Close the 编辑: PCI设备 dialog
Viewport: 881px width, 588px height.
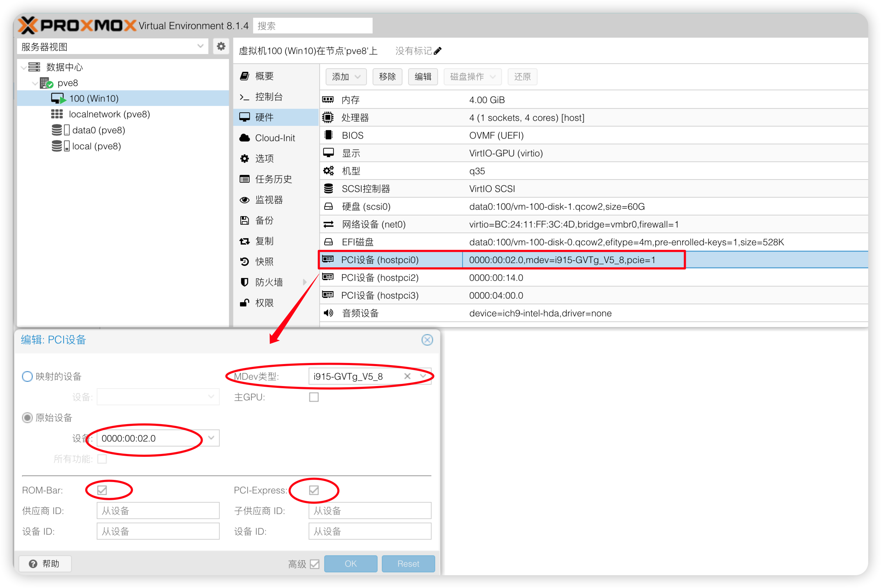tap(427, 340)
